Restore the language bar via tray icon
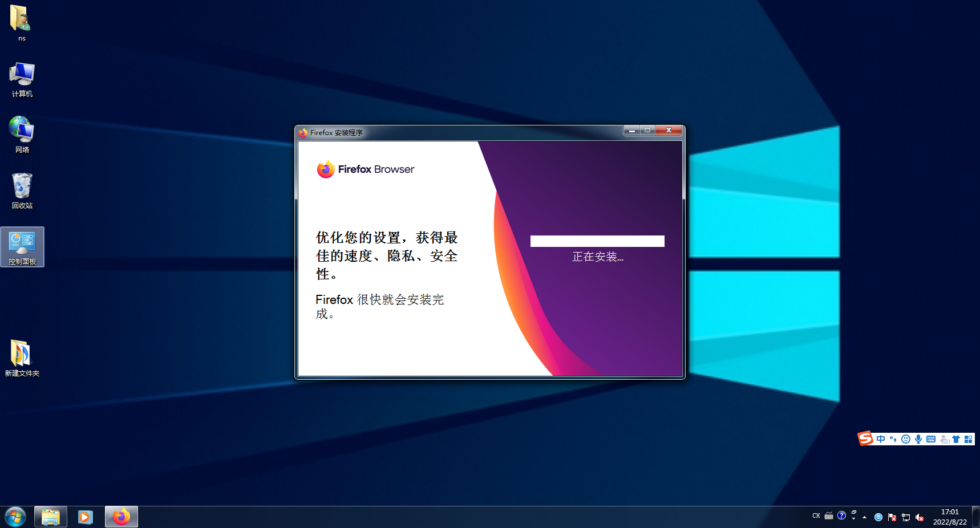This screenshot has height=528, width=980. 854,513
